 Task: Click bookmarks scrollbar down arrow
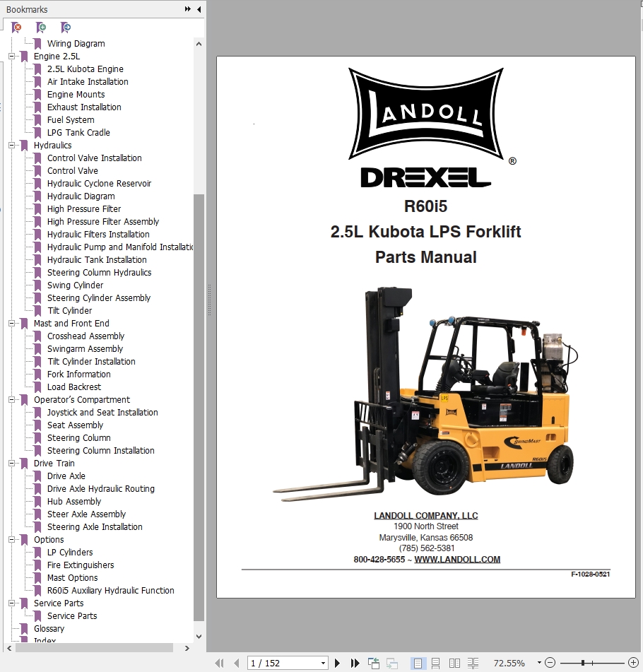[x=199, y=637]
